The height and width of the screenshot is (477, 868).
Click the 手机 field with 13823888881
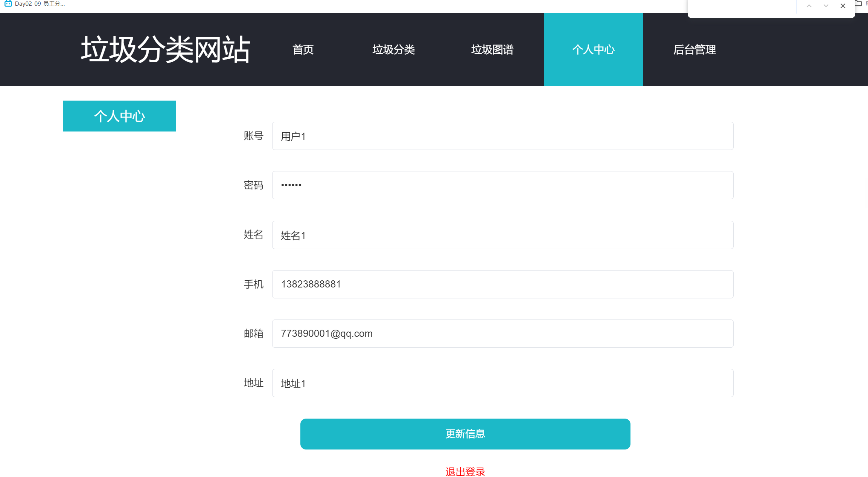503,284
